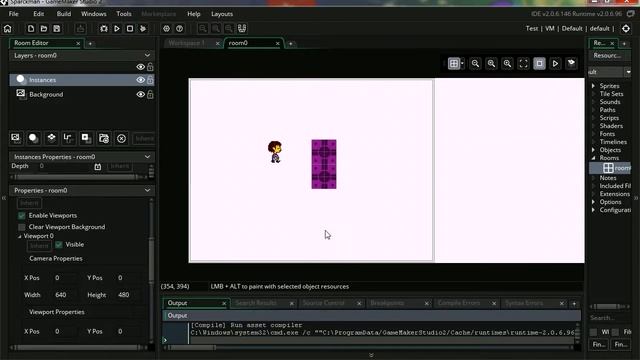Open the Start Page home icon
640x360 pixels.
click(8, 29)
